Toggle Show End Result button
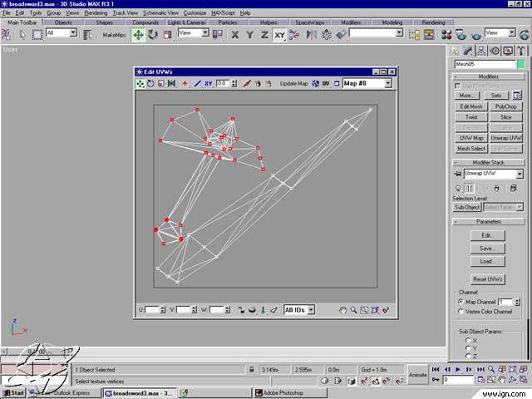This screenshot has height=399, width=532. point(470,189)
